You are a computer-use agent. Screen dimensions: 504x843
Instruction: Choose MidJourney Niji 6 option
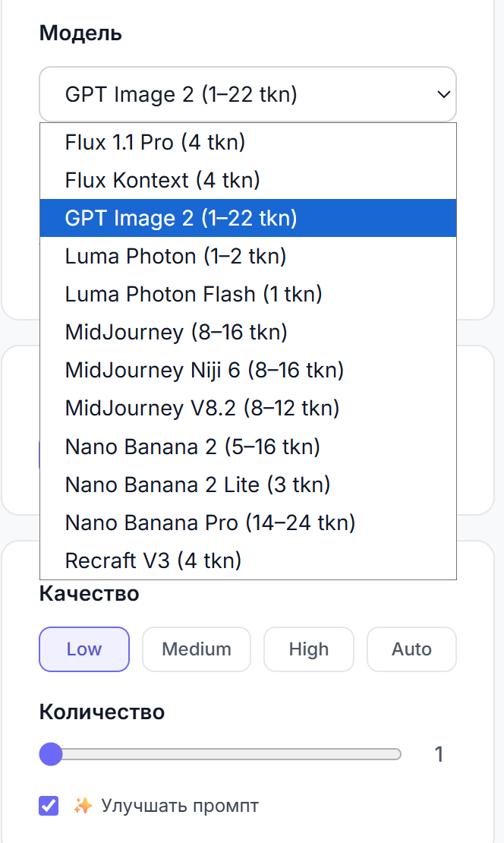point(248,371)
